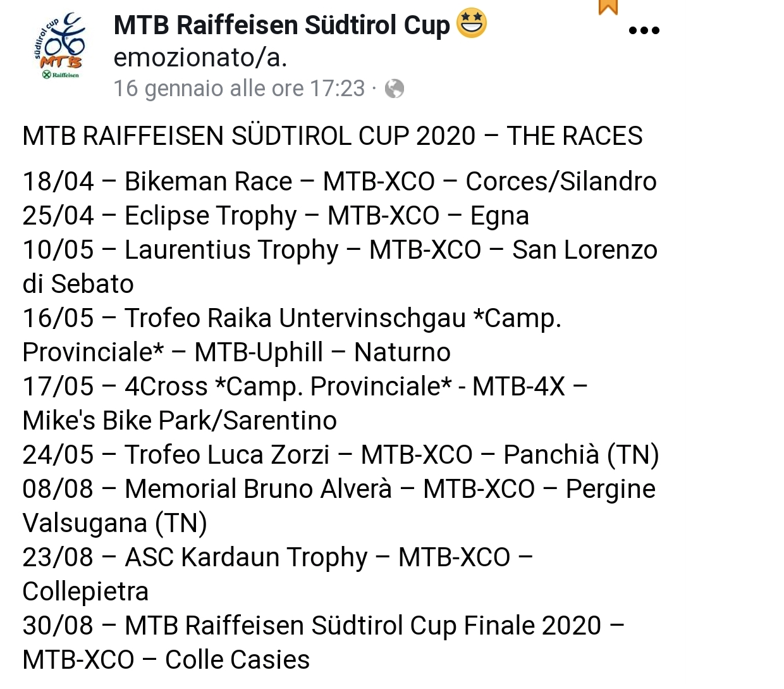784x689 pixels.
Task: Click the 'MTB-Uphill – Naturno' text
Action: (322, 352)
